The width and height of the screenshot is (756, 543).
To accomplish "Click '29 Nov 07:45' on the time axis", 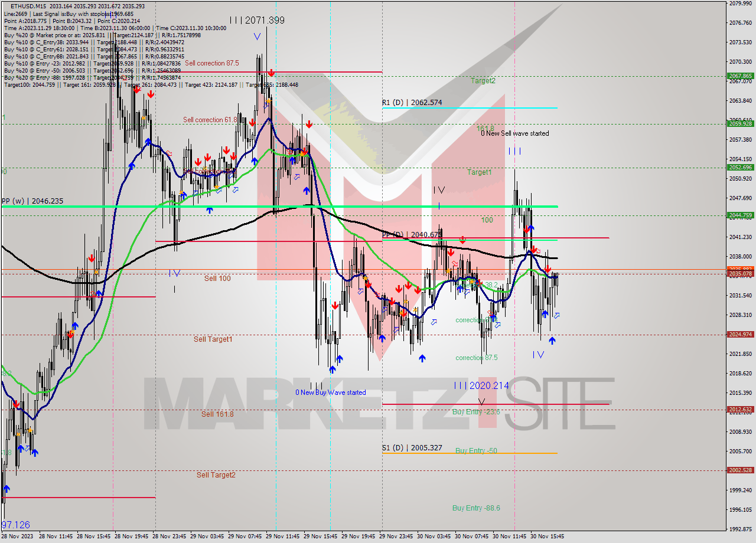I will [x=245, y=537].
